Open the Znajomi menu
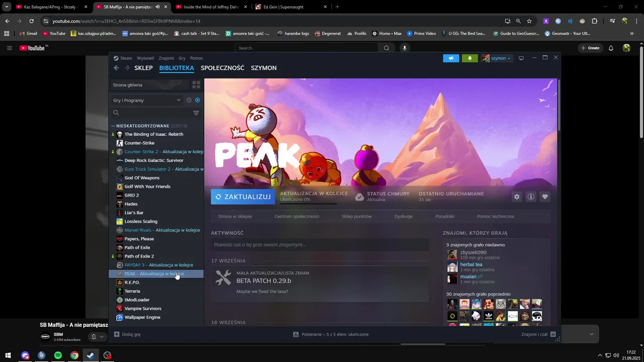 pos(166,58)
